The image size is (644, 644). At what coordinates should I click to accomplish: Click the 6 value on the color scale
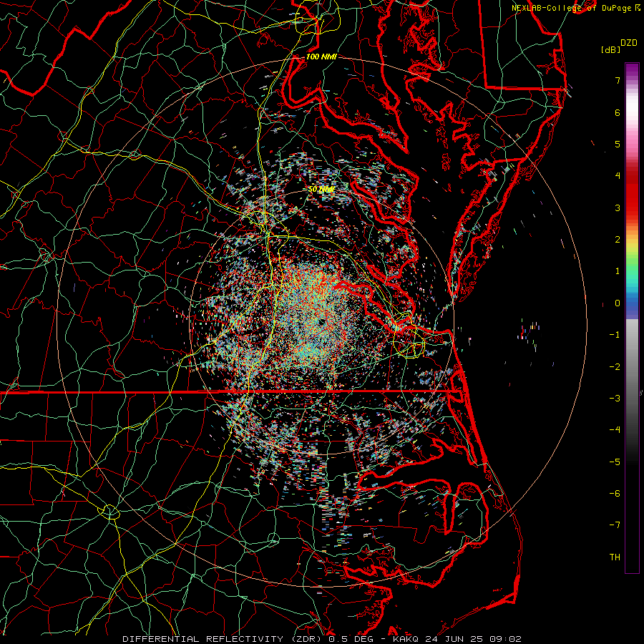point(618,112)
